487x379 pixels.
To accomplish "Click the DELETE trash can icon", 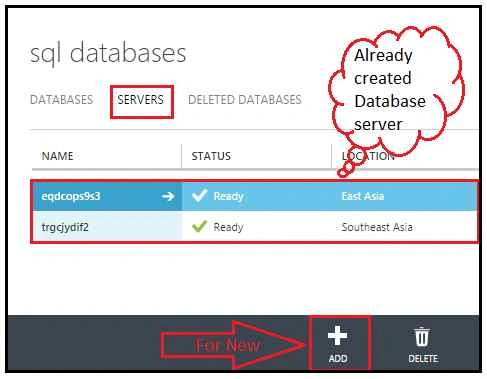I will (x=422, y=337).
